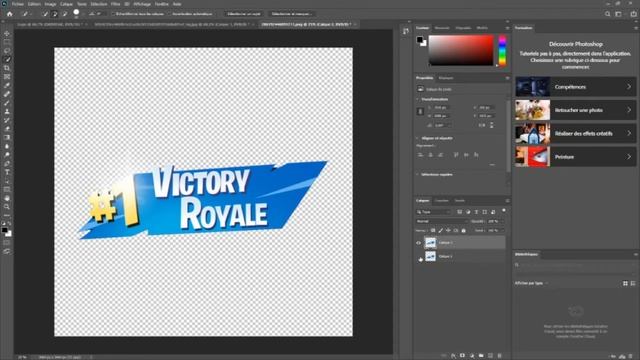Viewport: 640px width, 360px height.
Task: Open the Fichier menu
Action: point(18,4)
